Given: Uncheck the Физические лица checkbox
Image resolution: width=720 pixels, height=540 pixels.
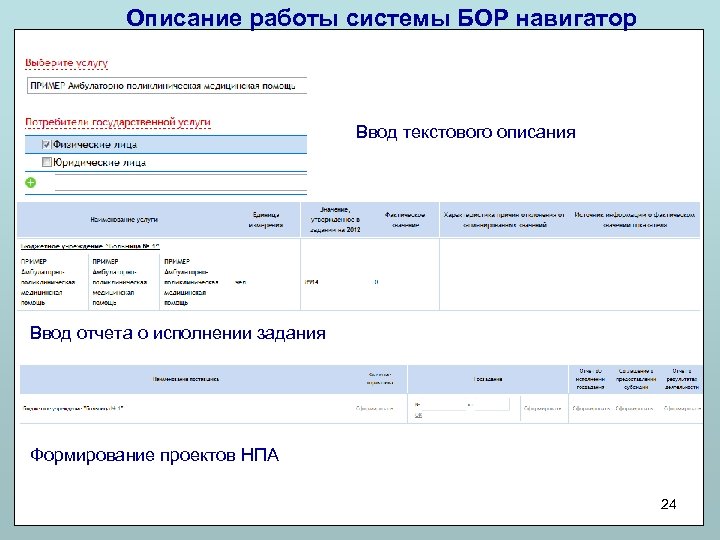Looking at the screenshot, I should (x=46, y=144).
